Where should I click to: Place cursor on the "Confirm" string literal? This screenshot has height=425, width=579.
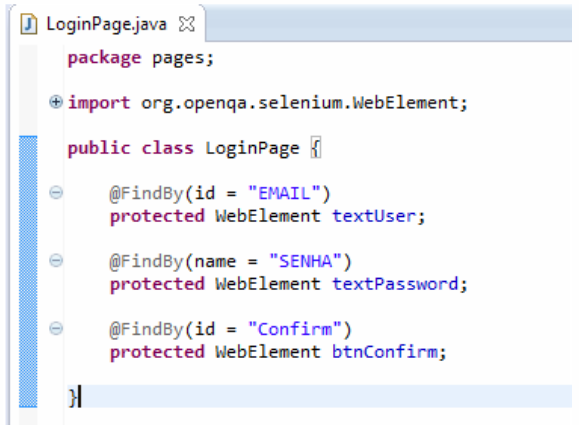295,329
